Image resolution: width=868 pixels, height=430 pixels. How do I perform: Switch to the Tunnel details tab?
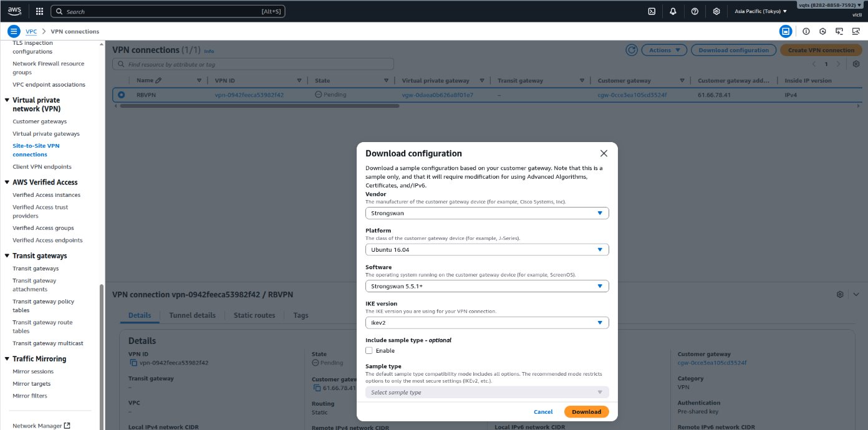(x=192, y=315)
